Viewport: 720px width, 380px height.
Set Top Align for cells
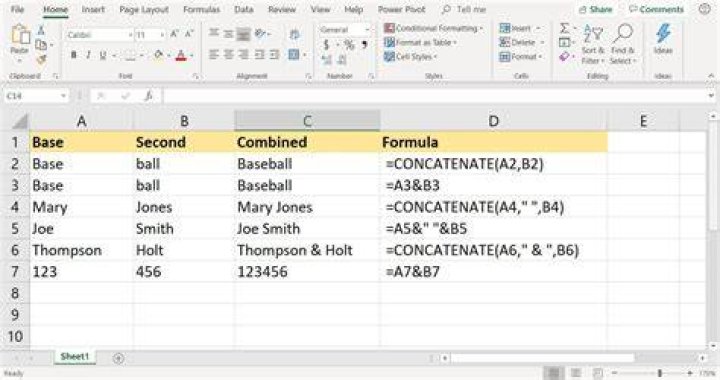pos(214,33)
